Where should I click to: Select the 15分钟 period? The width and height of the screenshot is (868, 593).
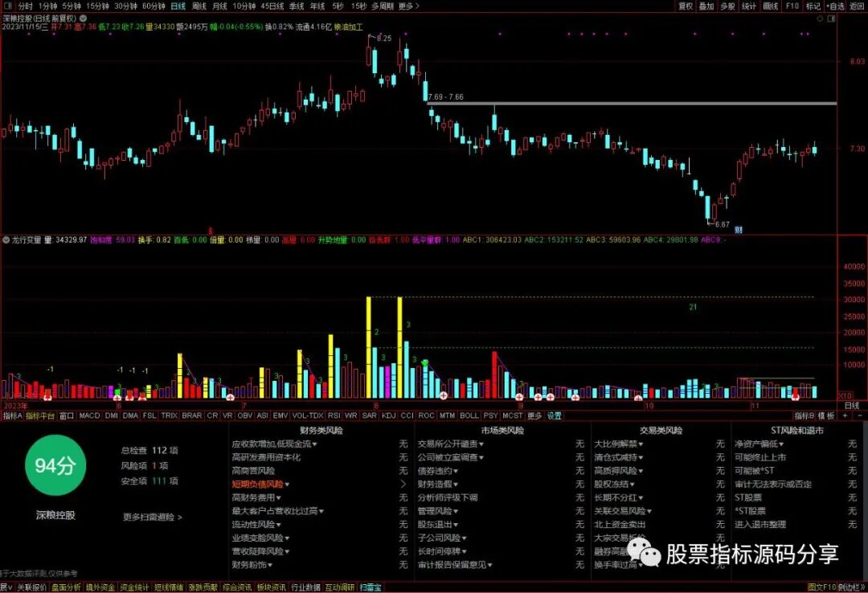[97, 6]
